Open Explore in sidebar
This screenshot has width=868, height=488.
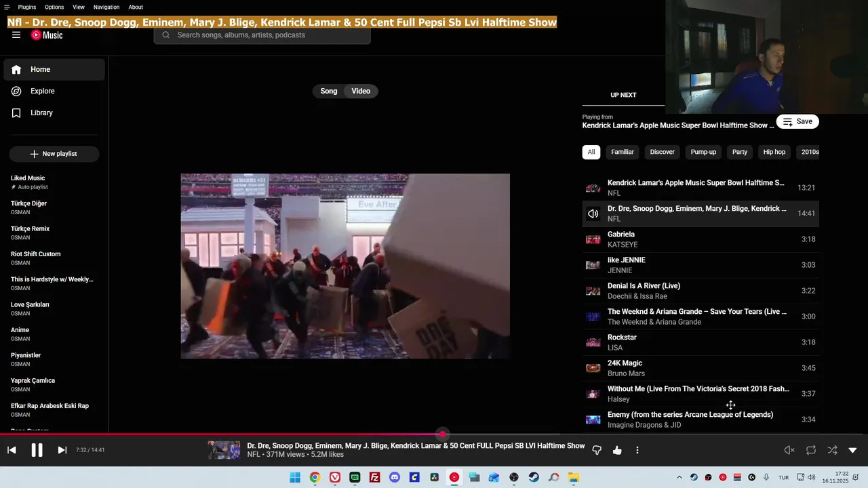(x=54, y=91)
